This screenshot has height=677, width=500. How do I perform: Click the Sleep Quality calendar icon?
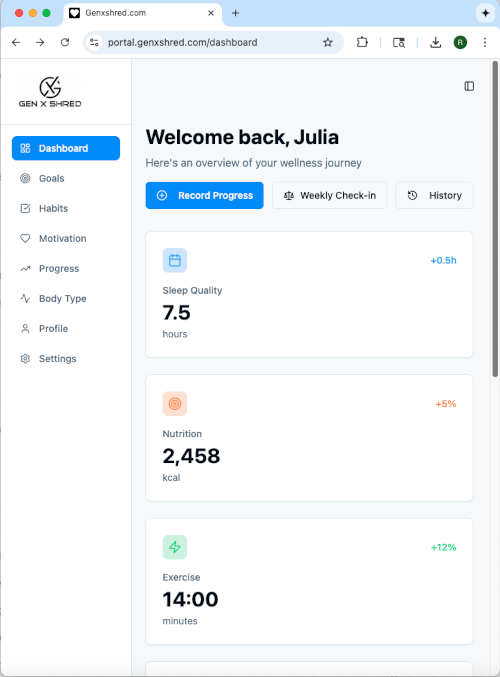coord(175,260)
